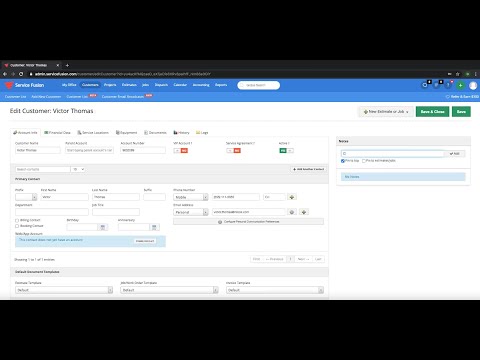Click the Next pagination button
The width and height of the screenshot is (480, 360).
coord(303,259)
